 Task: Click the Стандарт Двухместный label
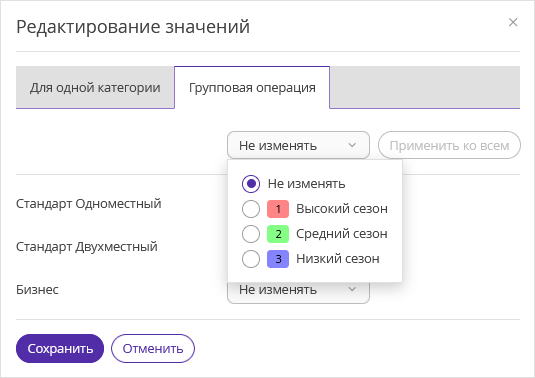tap(87, 246)
